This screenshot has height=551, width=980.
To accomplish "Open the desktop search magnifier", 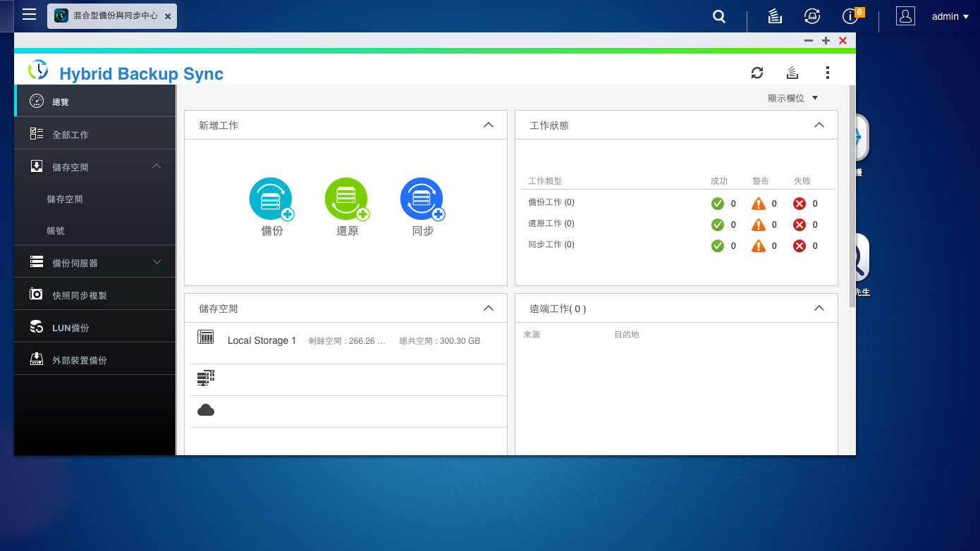I will pyautogui.click(x=719, y=16).
